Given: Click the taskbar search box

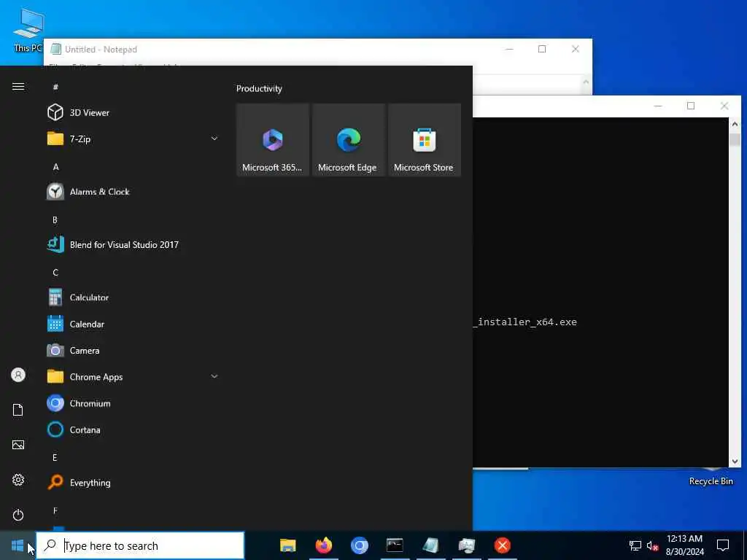Looking at the screenshot, I should coord(140,545).
